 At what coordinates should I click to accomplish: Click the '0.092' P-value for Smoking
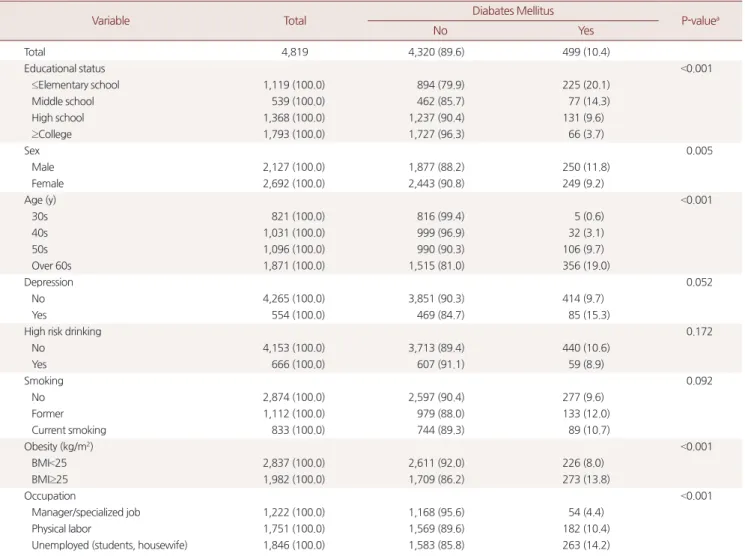(699, 381)
